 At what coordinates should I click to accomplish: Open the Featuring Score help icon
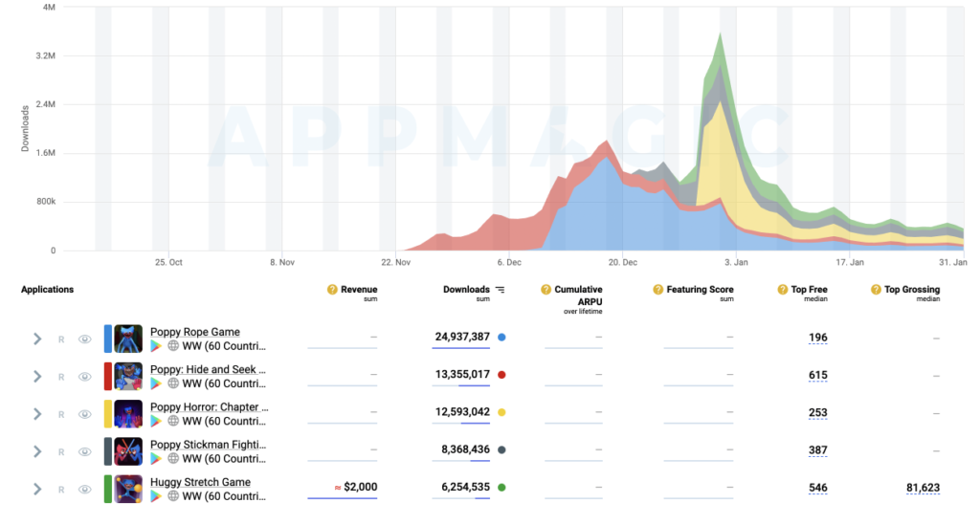(x=658, y=290)
